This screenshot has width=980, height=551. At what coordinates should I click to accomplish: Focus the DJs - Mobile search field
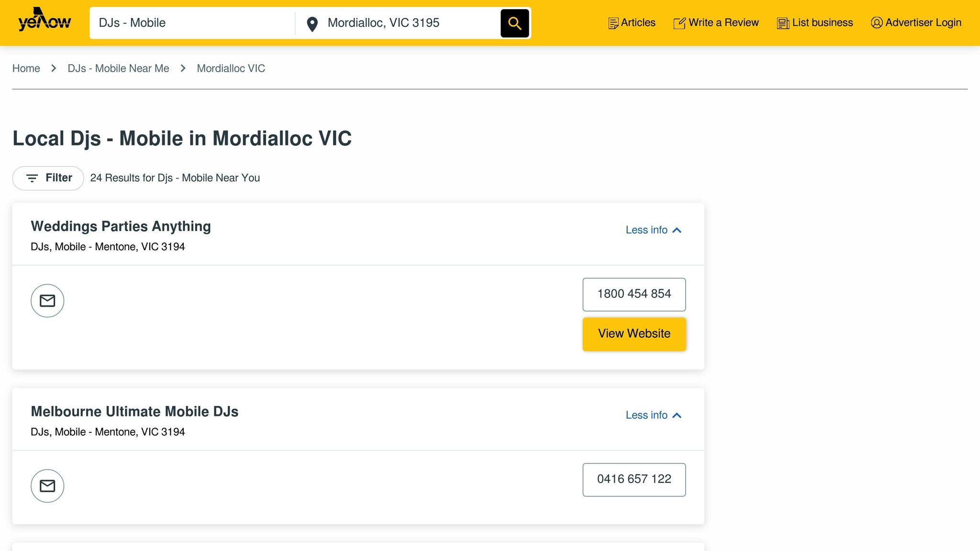(x=192, y=23)
